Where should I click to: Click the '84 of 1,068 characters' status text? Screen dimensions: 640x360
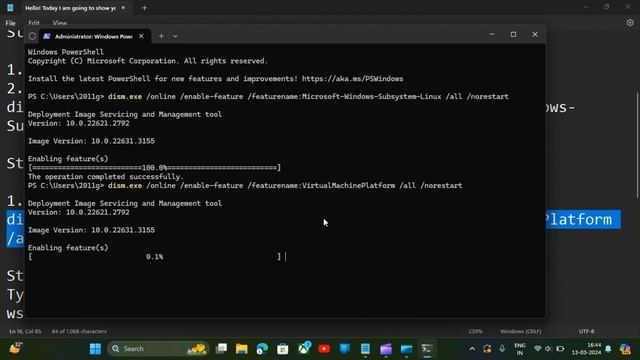pos(79,331)
